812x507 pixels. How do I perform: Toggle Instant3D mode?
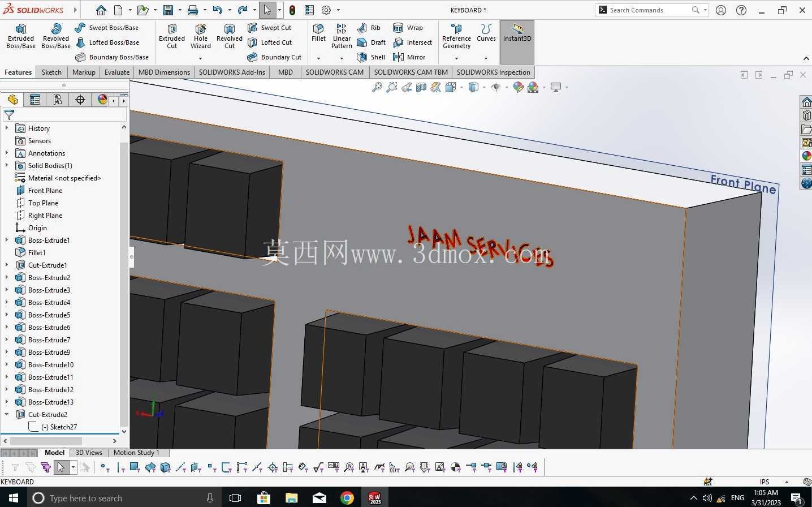pos(517,42)
